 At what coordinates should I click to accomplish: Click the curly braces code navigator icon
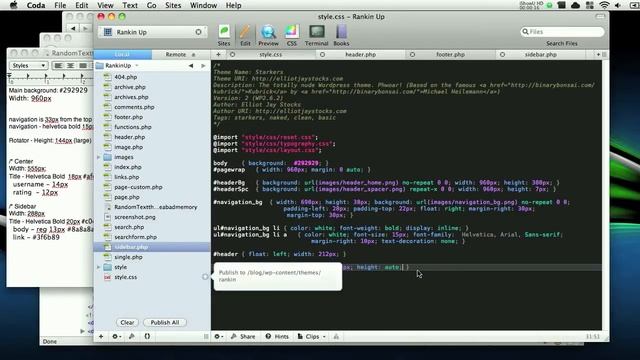click(x=147, y=336)
